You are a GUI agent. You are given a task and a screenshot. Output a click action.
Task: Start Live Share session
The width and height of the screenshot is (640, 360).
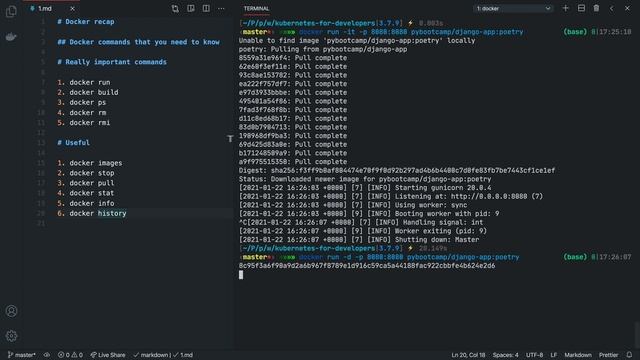pyautogui.click(x=108, y=355)
